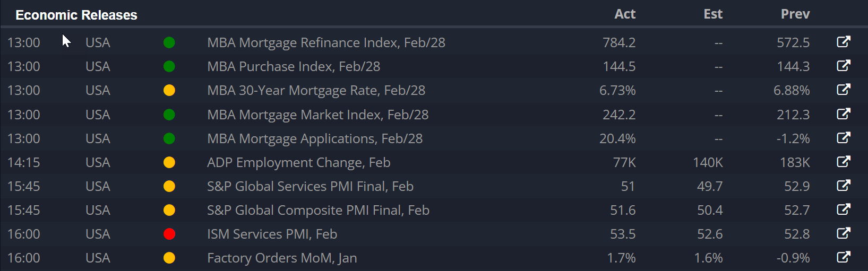
Task: Open external link for ISM Services PMI
Action: point(844,233)
